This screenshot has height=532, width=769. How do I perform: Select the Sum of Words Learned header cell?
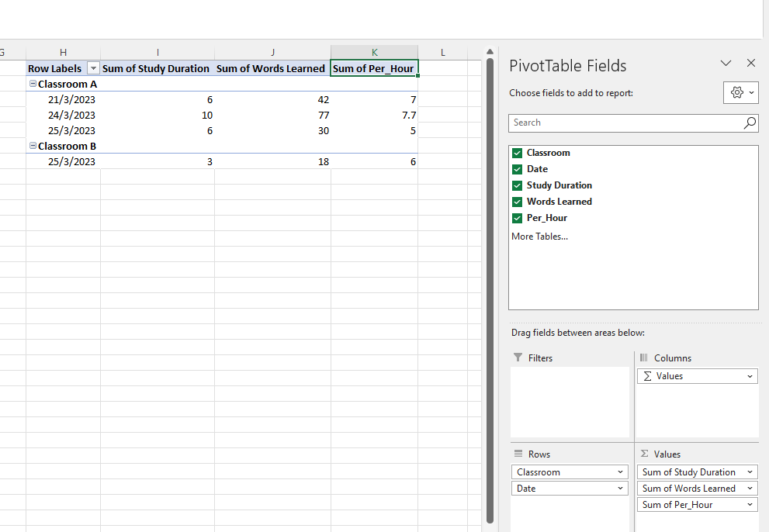pos(272,68)
